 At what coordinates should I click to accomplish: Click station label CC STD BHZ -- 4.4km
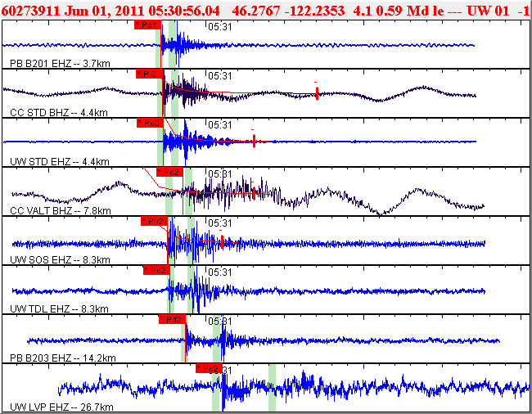tap(59, 112)
